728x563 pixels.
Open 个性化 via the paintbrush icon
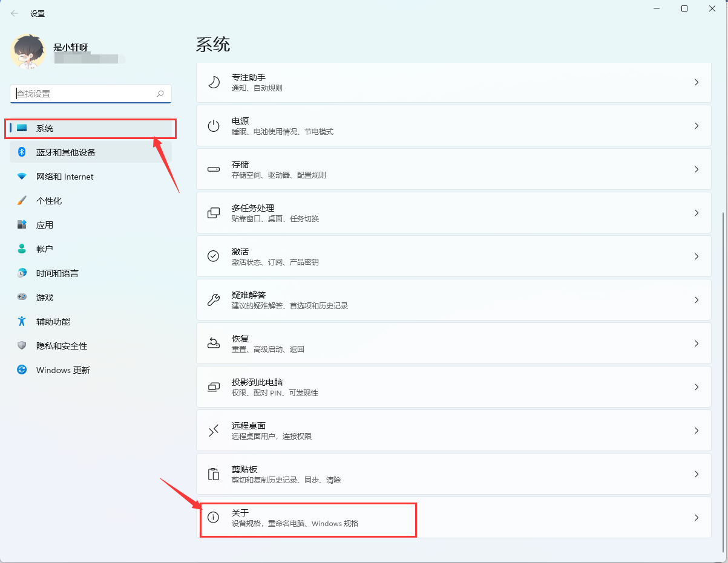click(x=21, y=200)
